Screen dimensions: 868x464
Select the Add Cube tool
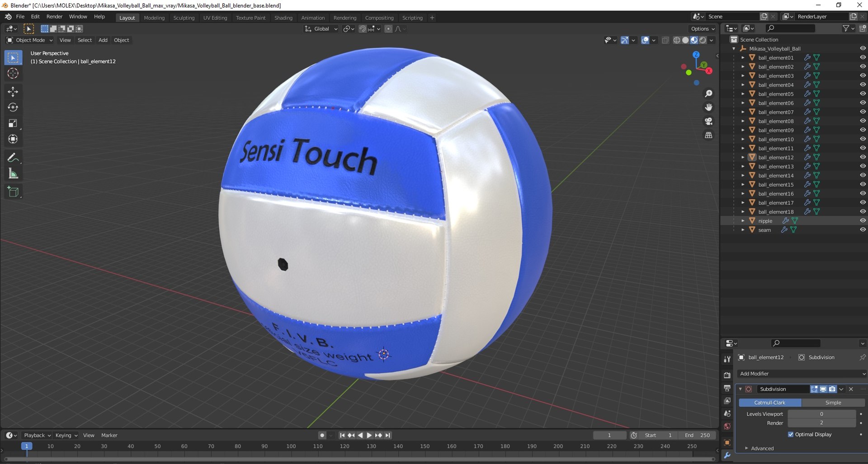click(13, 192)
